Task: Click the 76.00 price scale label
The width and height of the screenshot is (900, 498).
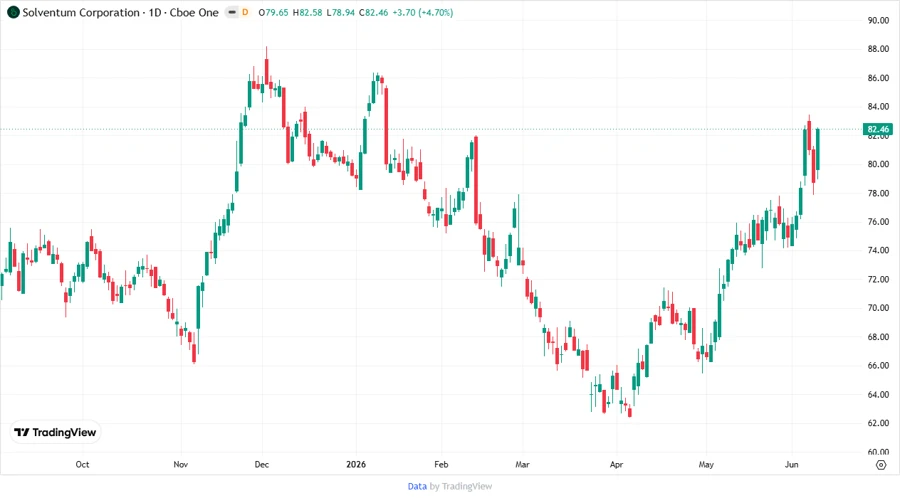Action: pos(878,221)
